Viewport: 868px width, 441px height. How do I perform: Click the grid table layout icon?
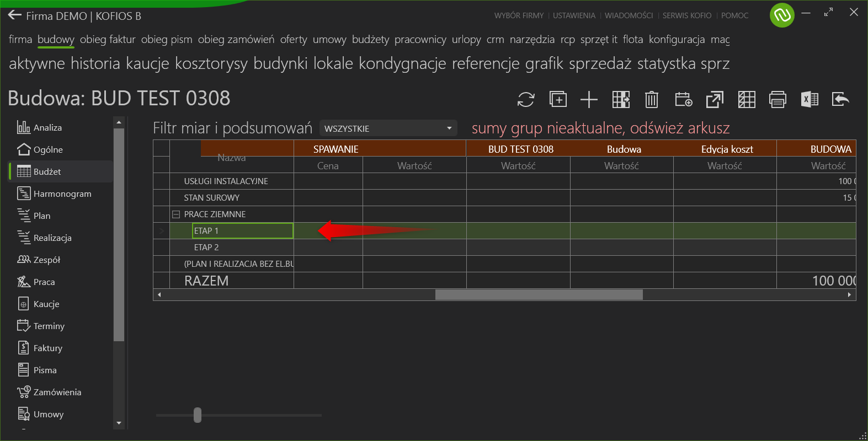coord(747,99)
